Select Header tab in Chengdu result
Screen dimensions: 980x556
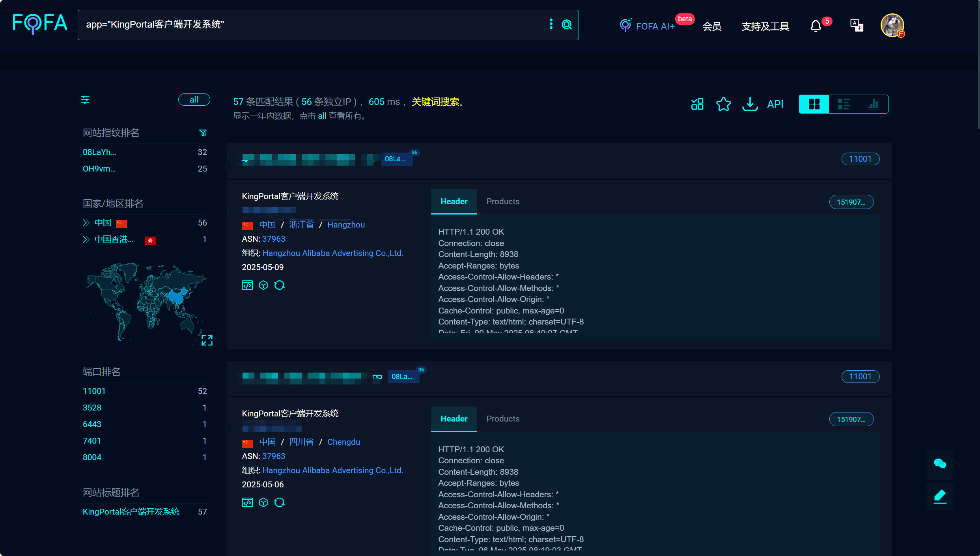454,419
